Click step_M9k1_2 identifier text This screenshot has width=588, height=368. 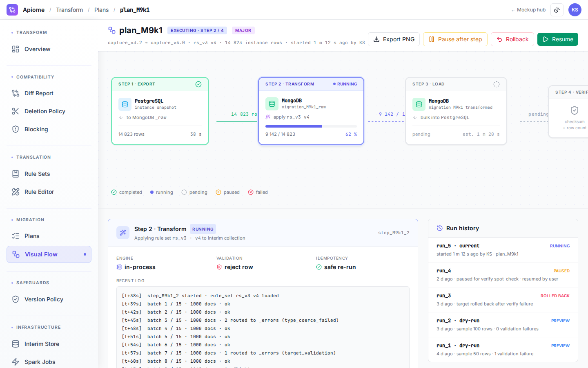(394, 233)
